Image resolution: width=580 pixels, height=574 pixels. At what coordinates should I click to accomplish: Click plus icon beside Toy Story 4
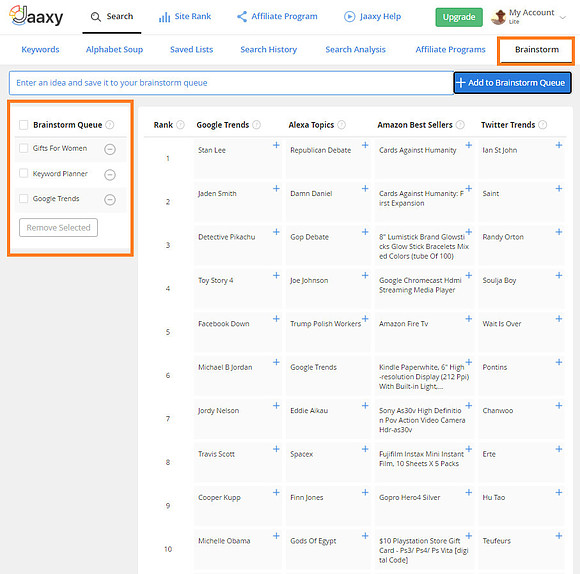pyautogui.click(x=276, y=275)
